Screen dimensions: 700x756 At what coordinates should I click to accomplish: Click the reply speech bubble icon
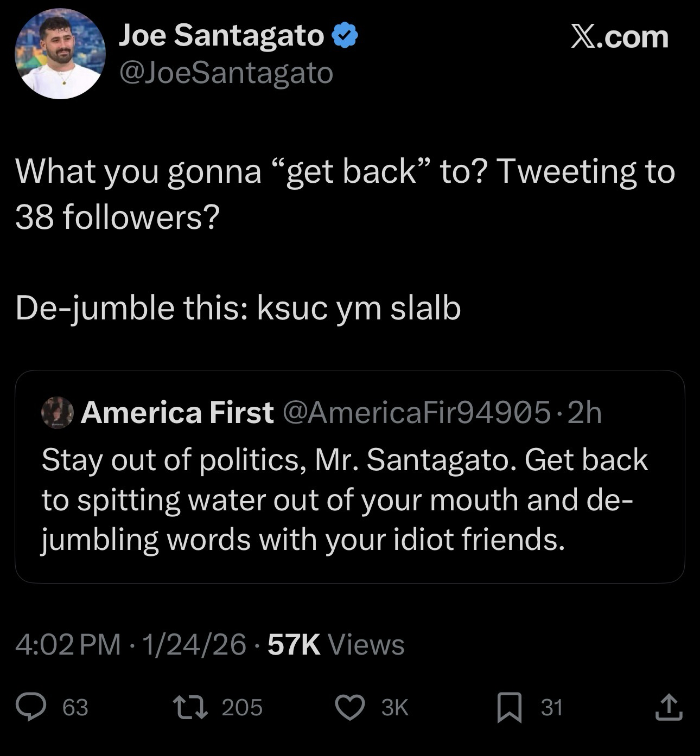point(30,707)
